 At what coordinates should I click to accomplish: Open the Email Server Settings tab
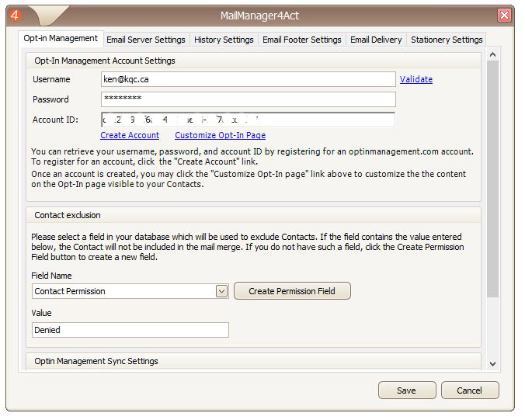coord(146,40)
